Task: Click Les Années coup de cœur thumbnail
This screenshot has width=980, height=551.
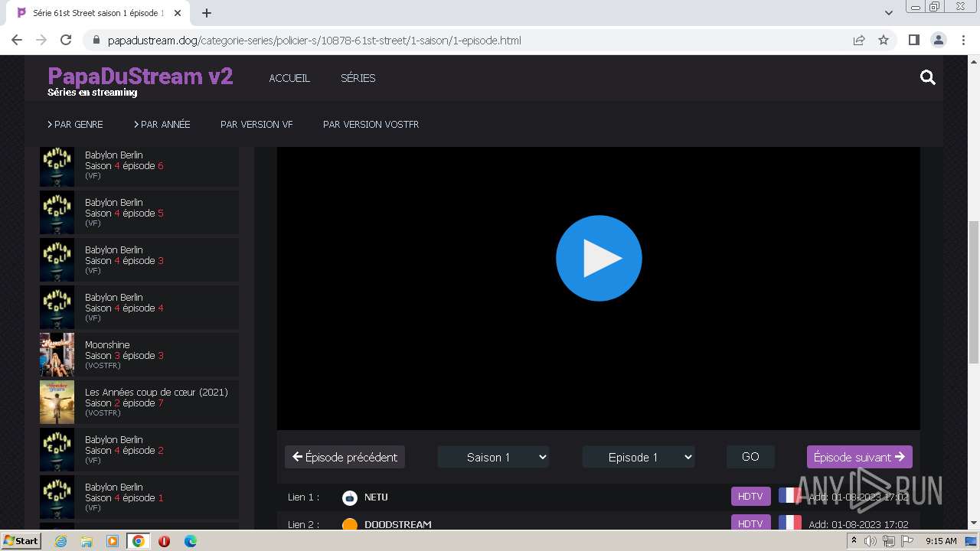Action: click(x=57, y=403)
